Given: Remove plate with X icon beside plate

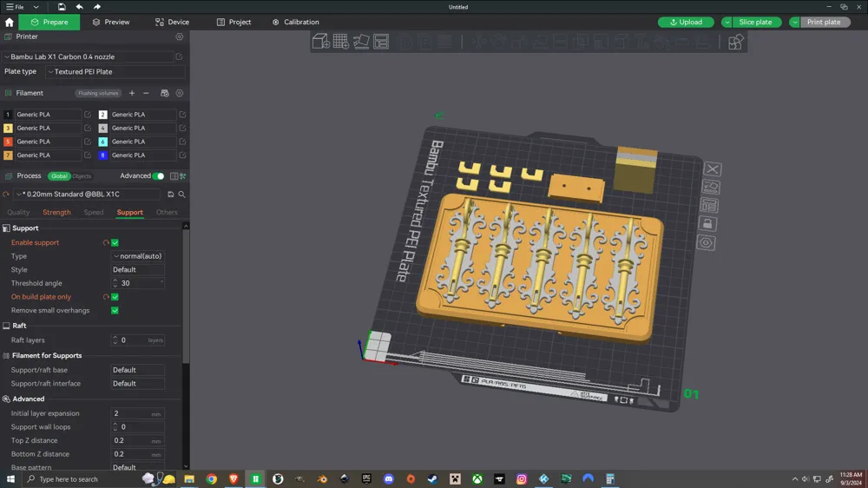Looking at the screenshot, I should [713, 169].
